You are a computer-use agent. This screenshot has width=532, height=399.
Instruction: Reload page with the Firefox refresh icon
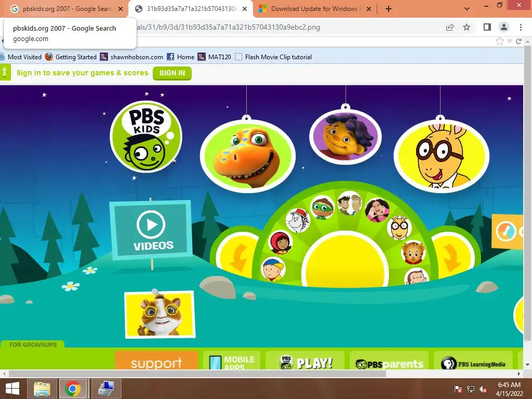click(x=519, y=42)
